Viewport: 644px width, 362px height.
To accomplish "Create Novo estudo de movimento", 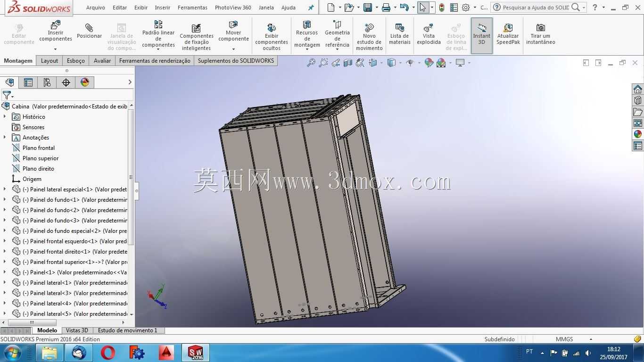I will point(369,36).
